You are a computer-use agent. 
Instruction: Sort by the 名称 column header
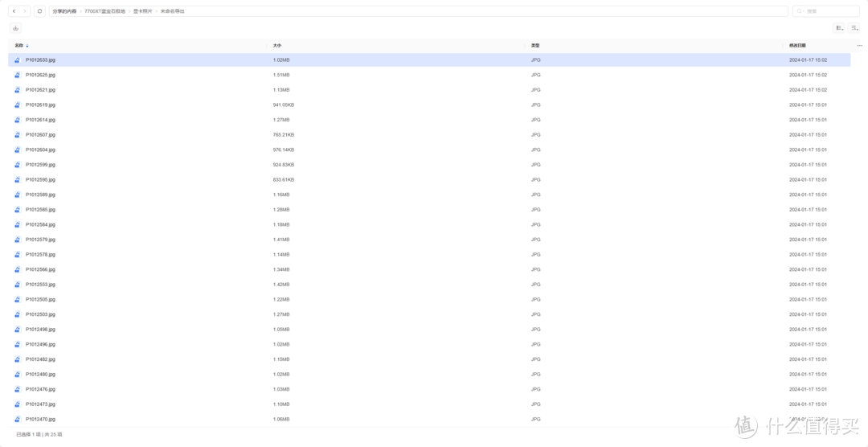point(18,45)
